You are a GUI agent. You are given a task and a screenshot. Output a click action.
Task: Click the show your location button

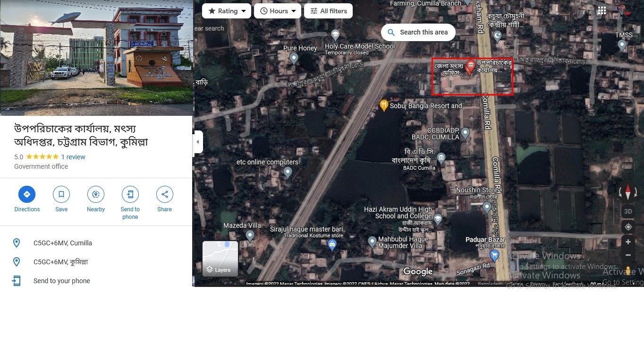click(628, 227)
